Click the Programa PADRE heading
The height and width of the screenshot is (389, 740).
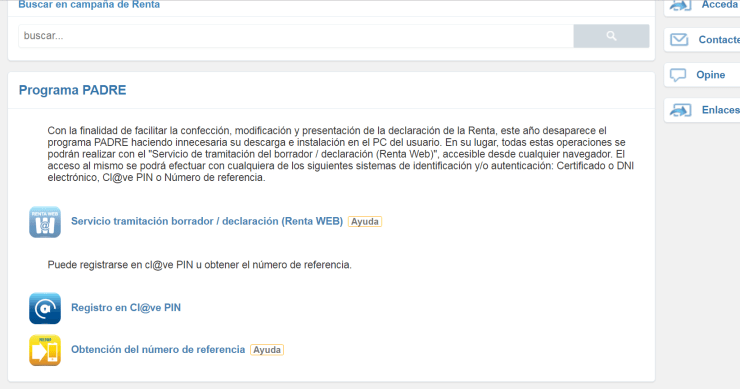click(73, 90)
